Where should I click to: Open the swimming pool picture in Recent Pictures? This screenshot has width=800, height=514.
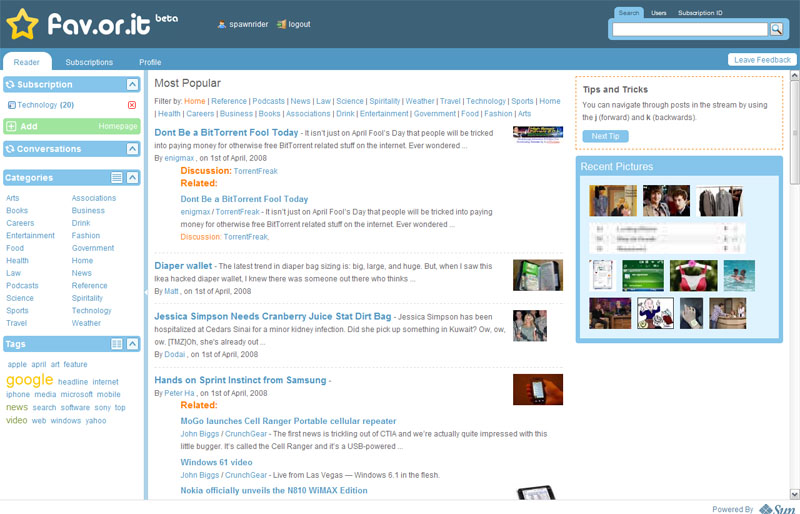pos(739,276)
